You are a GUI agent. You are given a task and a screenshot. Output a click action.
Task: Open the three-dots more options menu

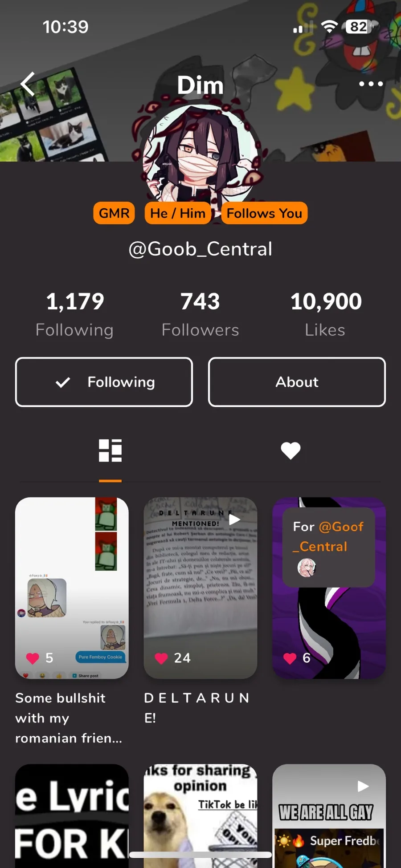coord(371,84)
